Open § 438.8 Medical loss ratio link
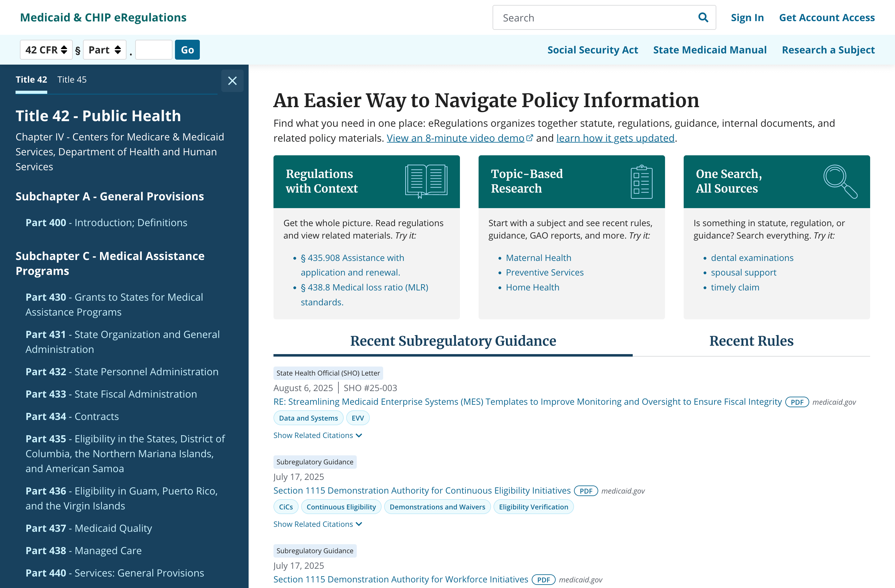Screen dimensions: 895x588 (365, 295)
